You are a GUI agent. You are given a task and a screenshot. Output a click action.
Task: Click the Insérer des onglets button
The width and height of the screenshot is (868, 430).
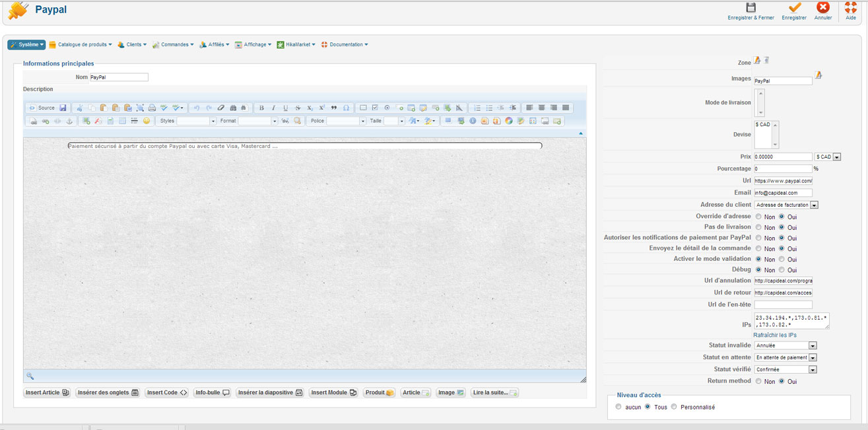[x=108, y=392]
